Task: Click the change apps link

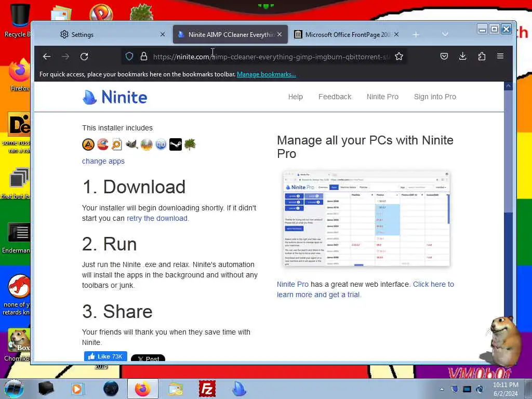Action: 103,161
